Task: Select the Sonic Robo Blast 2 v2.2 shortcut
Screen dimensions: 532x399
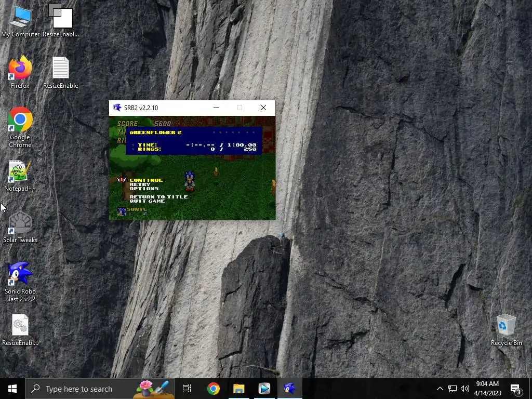Action: pos(20,282)
